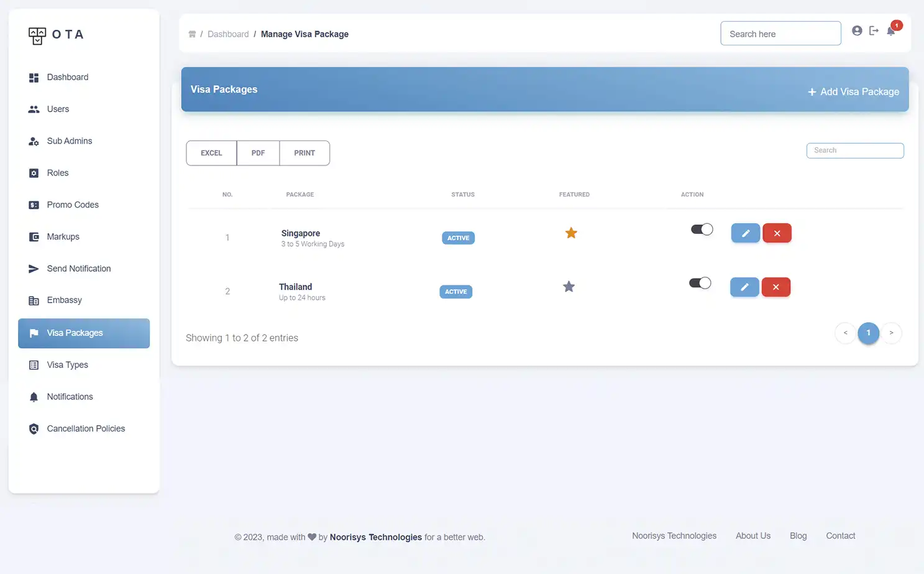This screenshot has height=574, width=924.
Task: Open the About Us footer link
Action: click(x=752, y=535)
